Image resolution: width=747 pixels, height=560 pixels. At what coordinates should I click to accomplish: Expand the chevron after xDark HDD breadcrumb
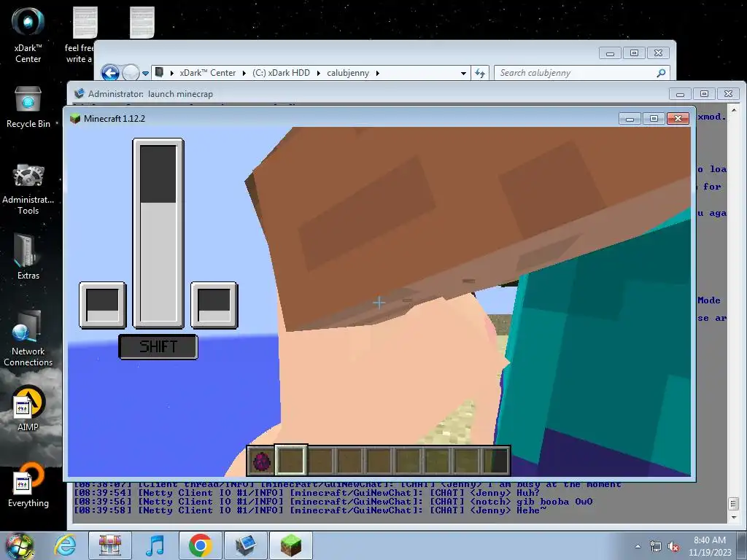[318, 73]
